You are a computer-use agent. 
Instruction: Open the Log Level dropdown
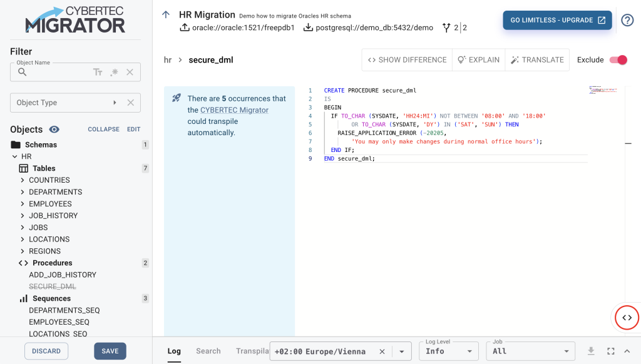click(449, 351)
